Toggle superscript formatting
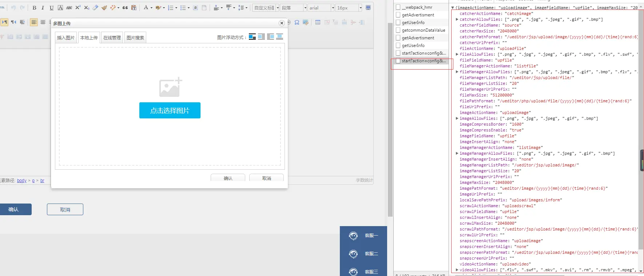 click(x=78, y=8)
